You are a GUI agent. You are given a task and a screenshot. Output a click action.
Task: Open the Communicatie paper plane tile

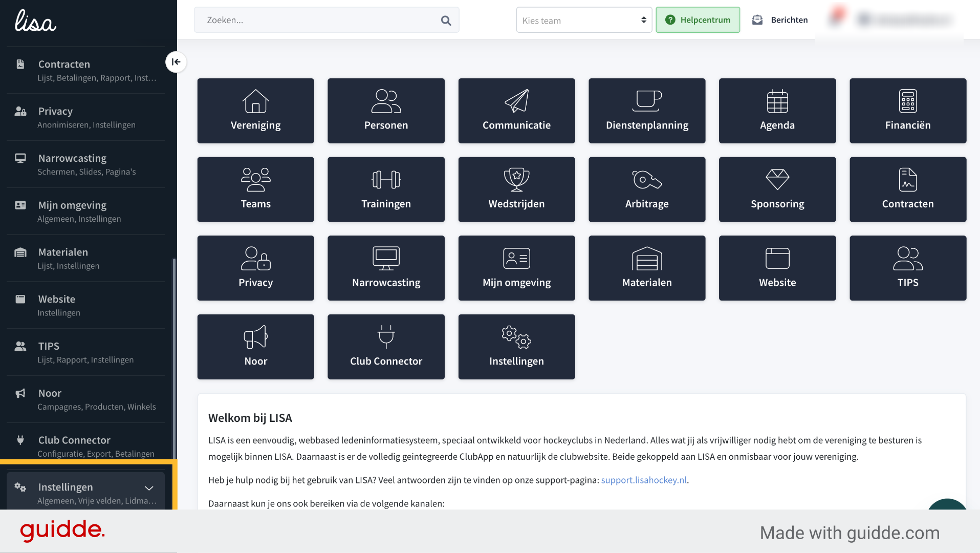[516, 111]
